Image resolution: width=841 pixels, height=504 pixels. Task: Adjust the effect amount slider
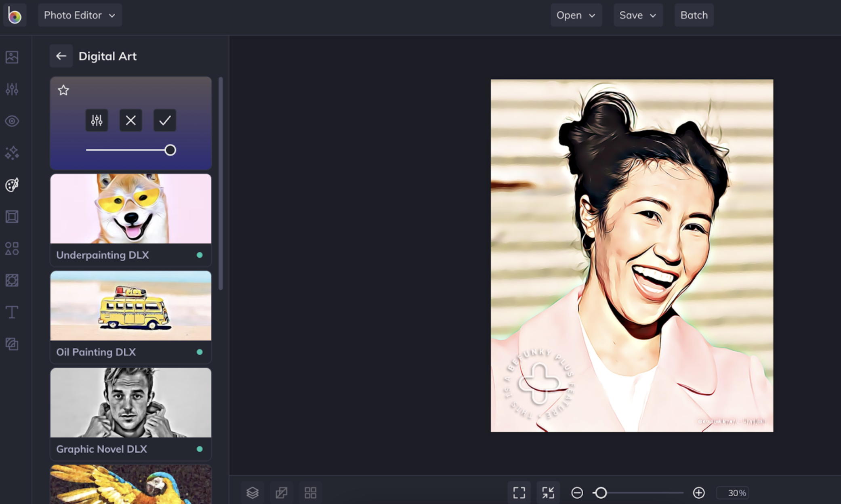[131, 150]
